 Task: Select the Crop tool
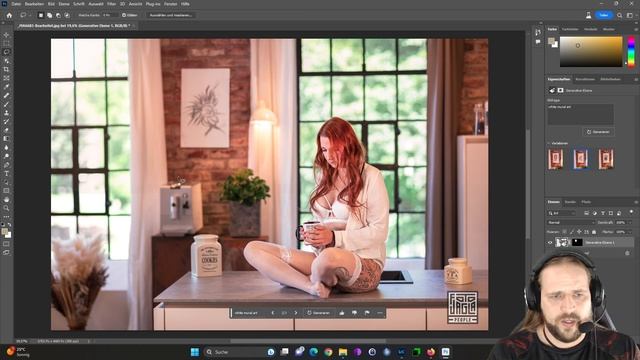6,69
